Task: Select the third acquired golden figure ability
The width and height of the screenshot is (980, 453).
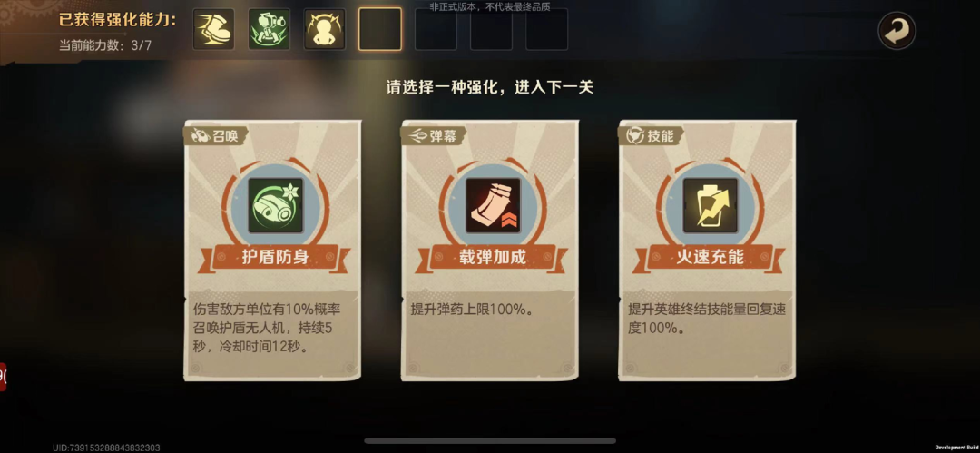Action: (324, 29)
